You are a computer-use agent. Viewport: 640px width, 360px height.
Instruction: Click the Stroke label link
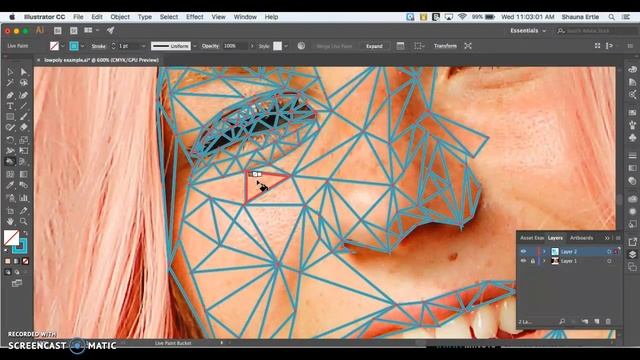pos(99,46)
